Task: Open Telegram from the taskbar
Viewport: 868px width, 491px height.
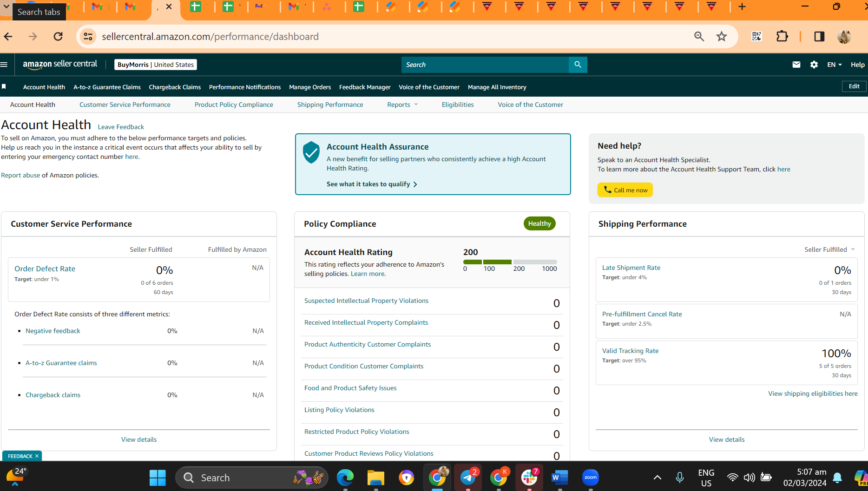Action: 468,478
